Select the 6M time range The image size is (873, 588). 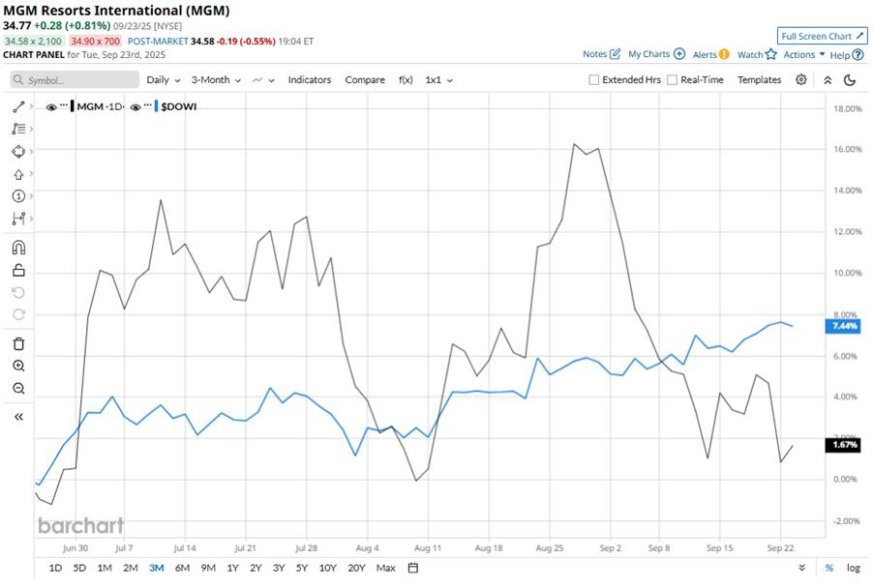coord(182,568)
